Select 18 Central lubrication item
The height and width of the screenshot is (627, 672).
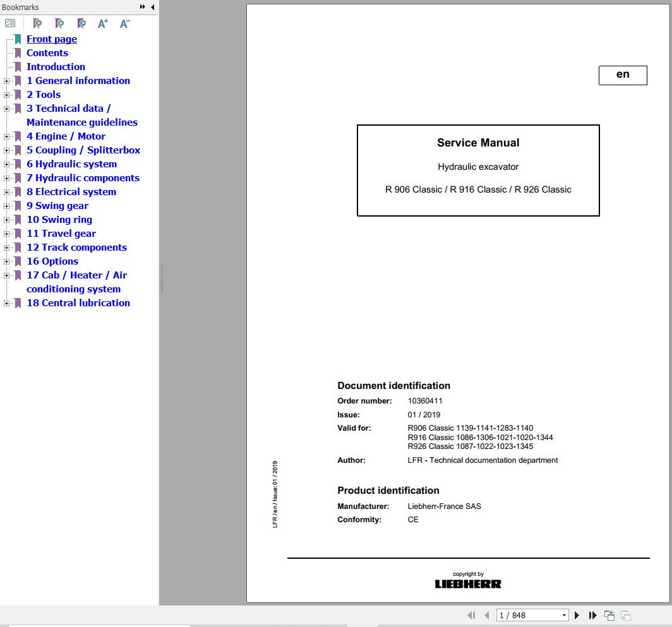(x=78, y=303)
